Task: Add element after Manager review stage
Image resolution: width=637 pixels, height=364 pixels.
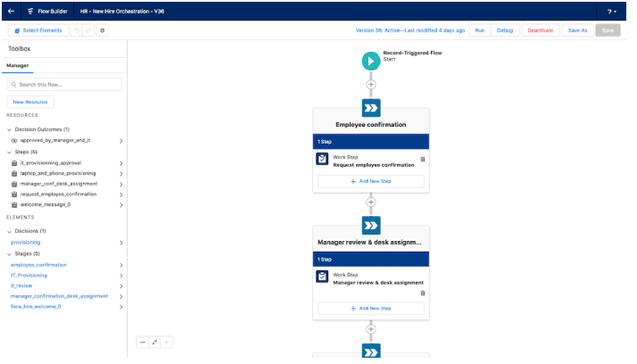Action: [371, 329]
